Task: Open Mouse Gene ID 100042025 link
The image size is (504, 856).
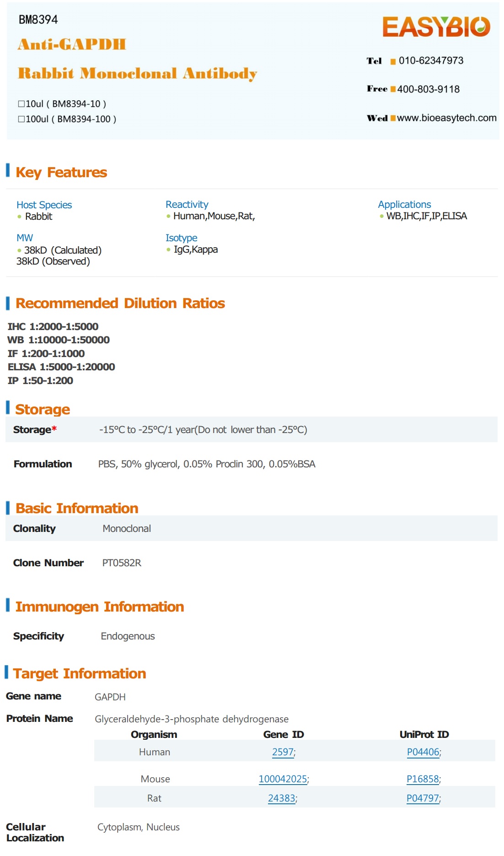Action: pyautogui.click(x=283, y=779)
